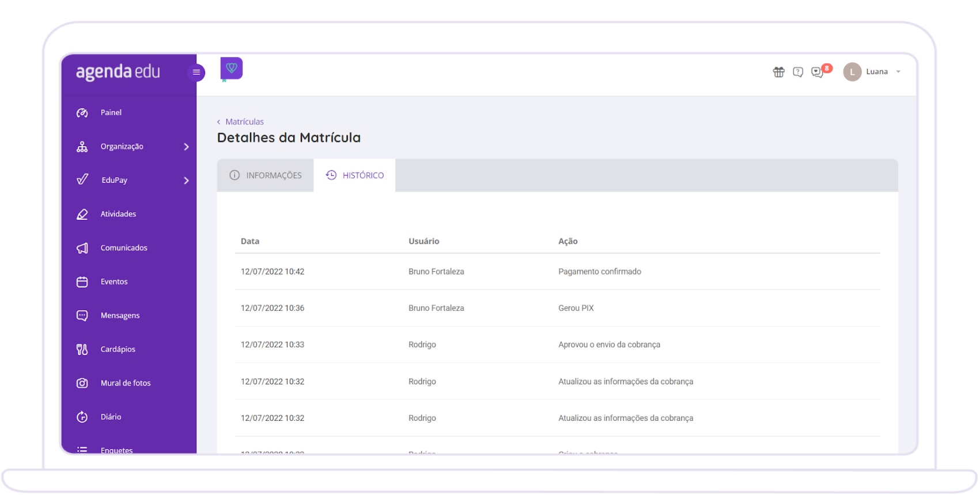Click the date 12/07/2022 10:33
Image resolution: width=980 pixels, height=495 pixels.
pos(273,345)
